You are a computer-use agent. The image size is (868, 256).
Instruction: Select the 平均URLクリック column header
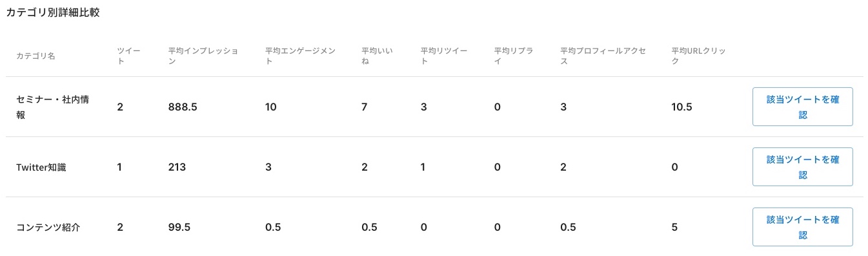[698, 56]
